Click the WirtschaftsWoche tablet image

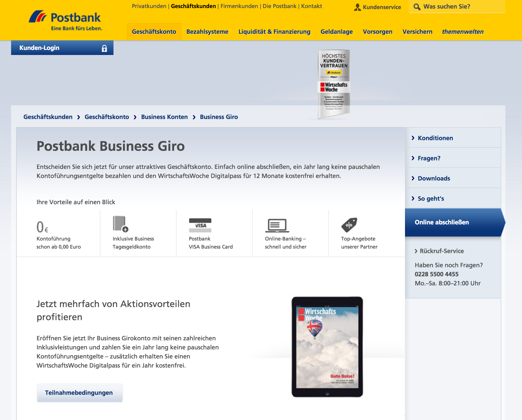point(327,347)
